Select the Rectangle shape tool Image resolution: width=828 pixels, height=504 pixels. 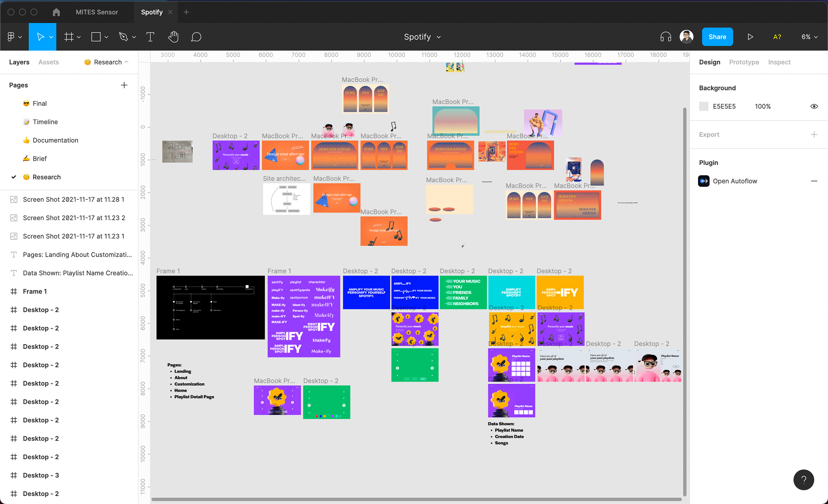[x=96, y=37]
